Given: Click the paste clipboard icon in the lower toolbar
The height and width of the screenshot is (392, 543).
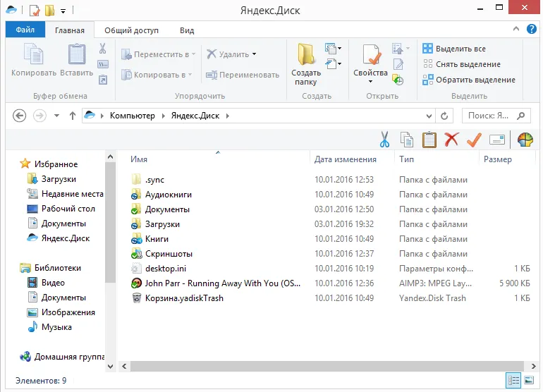Looking at the screenshot, I should [429, 140].
